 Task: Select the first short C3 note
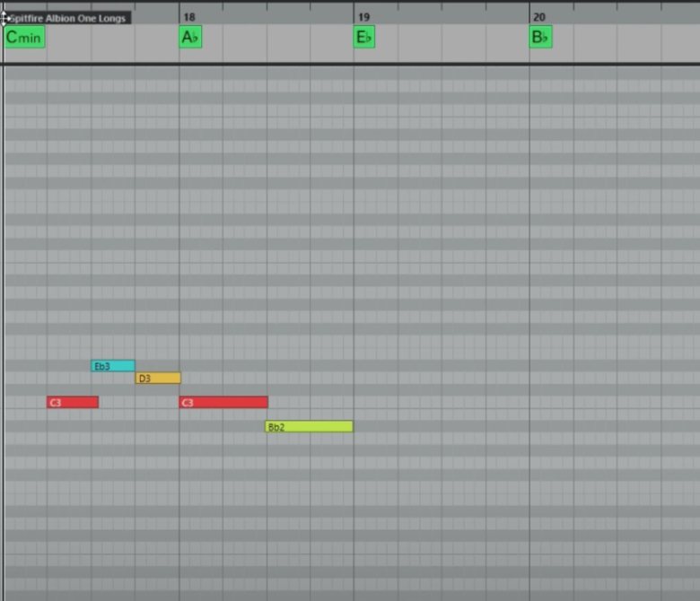[73, 403]
